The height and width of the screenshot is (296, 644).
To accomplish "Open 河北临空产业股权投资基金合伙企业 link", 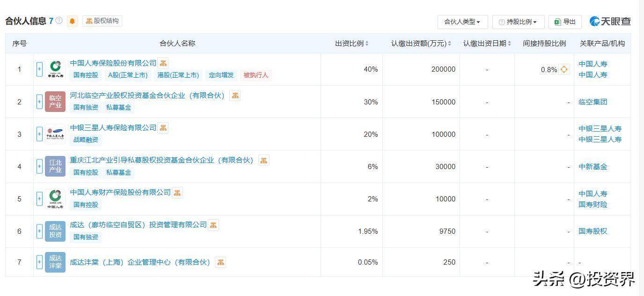I will pyautogui.click(x=147, y=96).
